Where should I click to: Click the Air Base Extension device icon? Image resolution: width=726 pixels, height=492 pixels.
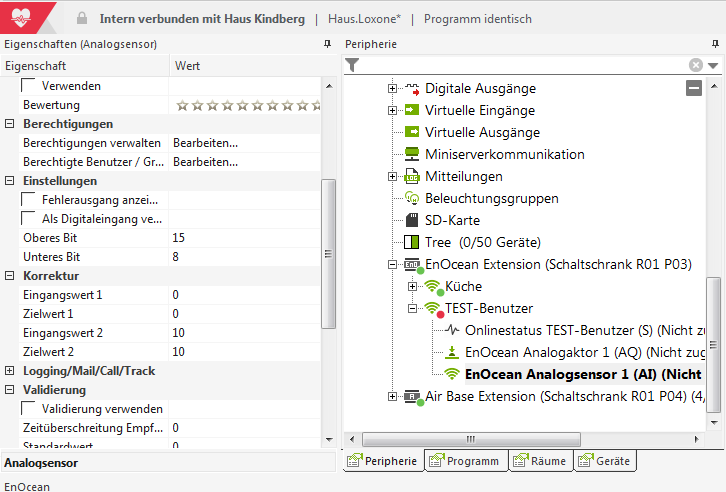tap(413, 397)
